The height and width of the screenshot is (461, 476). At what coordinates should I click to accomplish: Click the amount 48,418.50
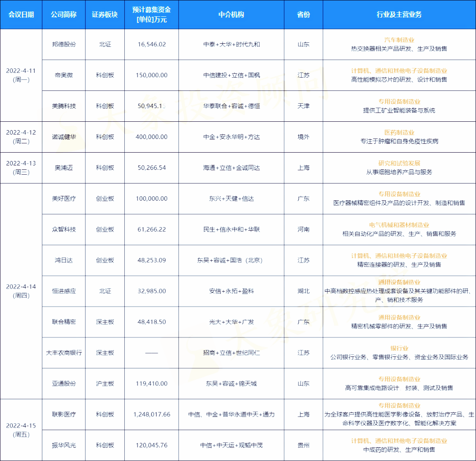tap(152, 322)
